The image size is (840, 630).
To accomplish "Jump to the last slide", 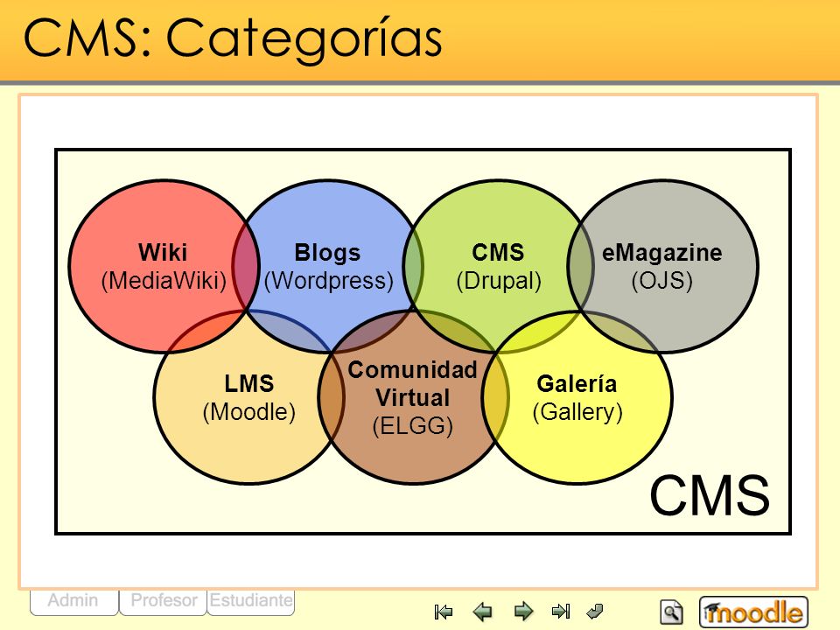I will coord(560,612).
